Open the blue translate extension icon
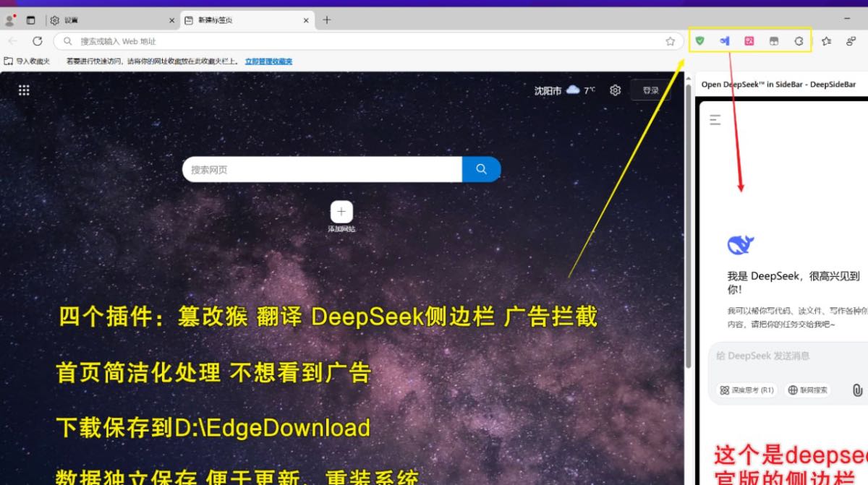Image resolution: width=868 pixels, height=485 pixels. tap(724, 41)
